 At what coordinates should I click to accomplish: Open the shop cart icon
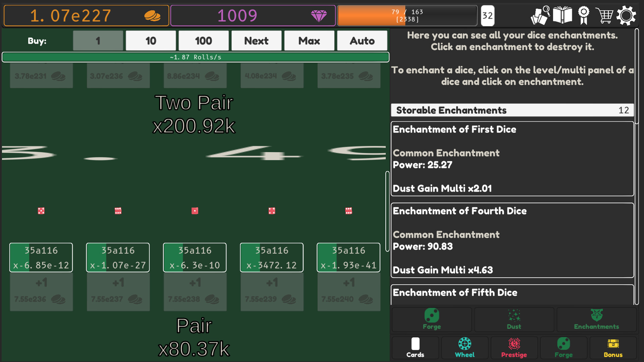(x=604, y=15)
